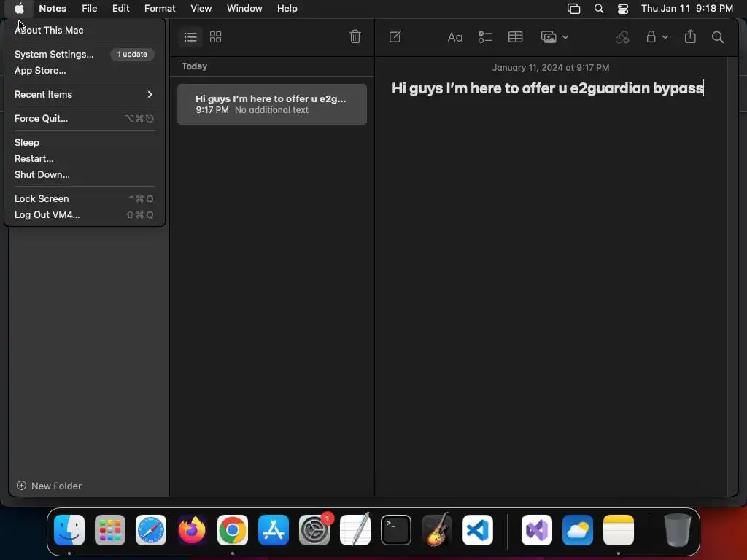Switch Notes to list view

click(190, 37)
